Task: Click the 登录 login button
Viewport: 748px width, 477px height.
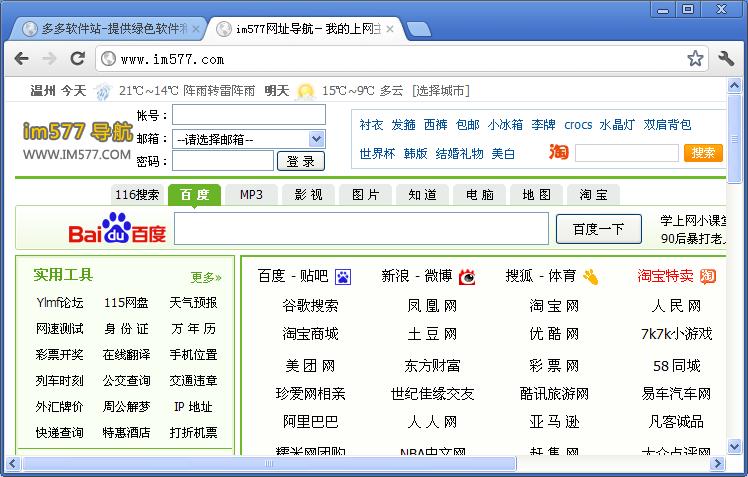Action: 301,161
